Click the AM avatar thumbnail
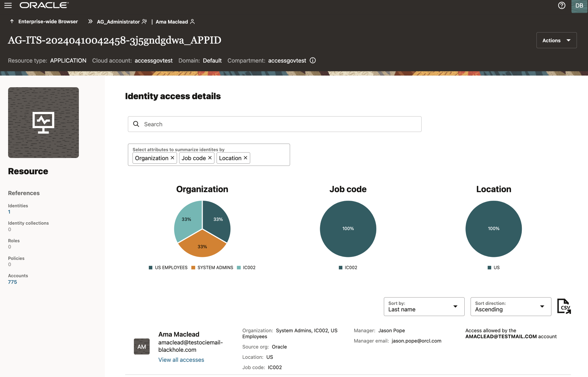 (141, 346)
